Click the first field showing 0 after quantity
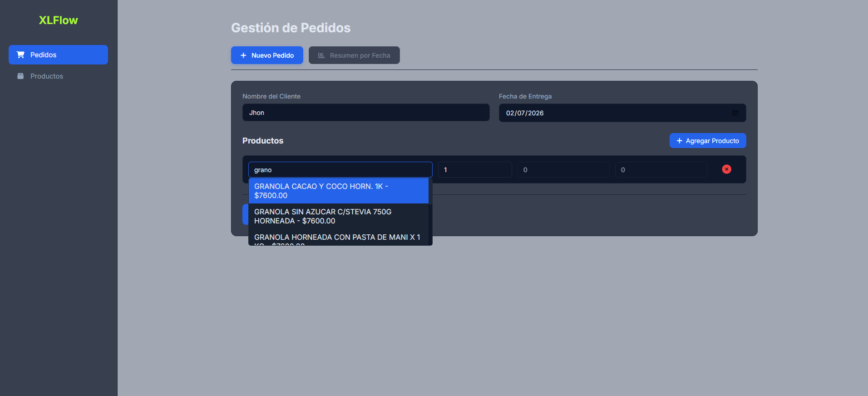The width and height of the screenshot is (868, 396). (563, 170)
